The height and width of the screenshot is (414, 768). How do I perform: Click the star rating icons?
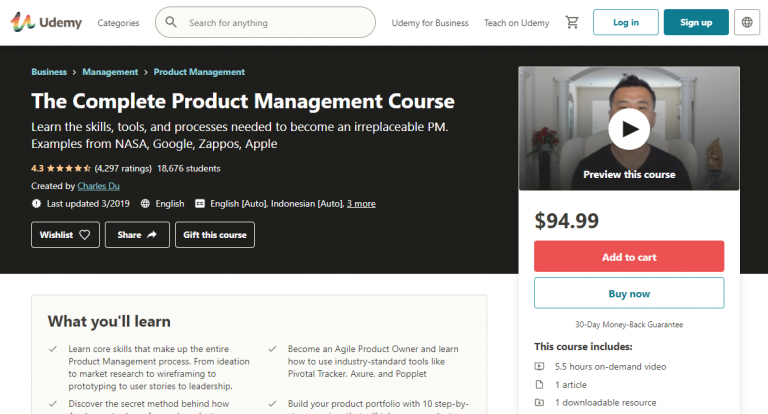coord(65,169)
